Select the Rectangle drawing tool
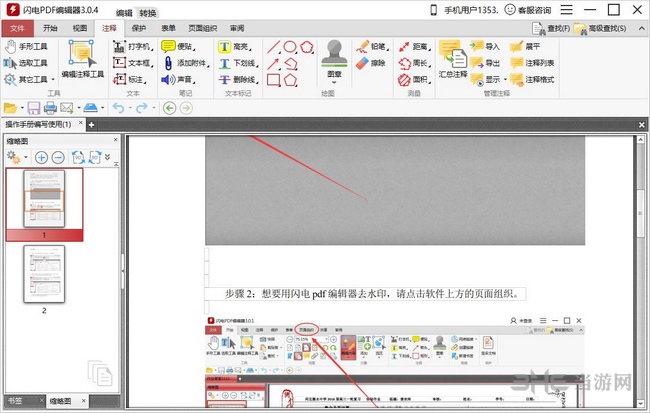This screenshot has height=413, width=650. coord(274,80)
